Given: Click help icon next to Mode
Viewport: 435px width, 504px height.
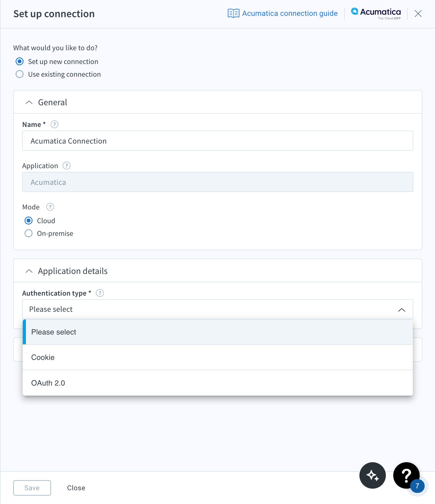Looking at the screenshot, I should pos(50,207).
